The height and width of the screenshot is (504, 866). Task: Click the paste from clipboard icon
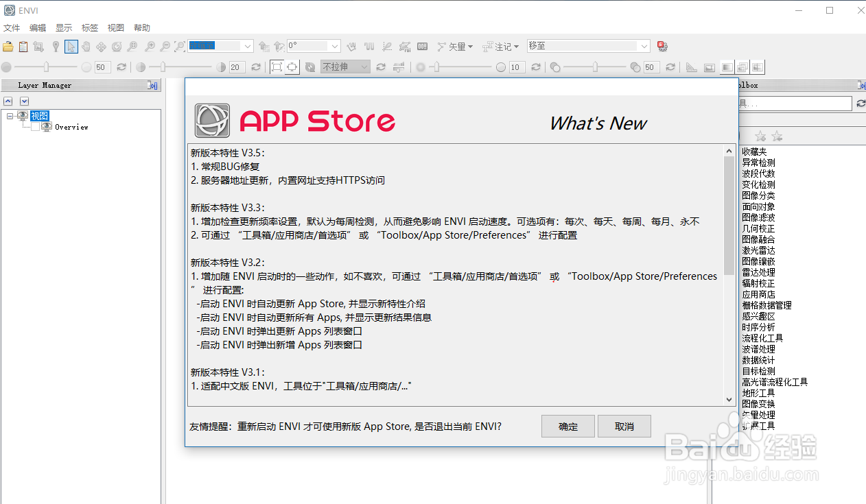[23, 46]
